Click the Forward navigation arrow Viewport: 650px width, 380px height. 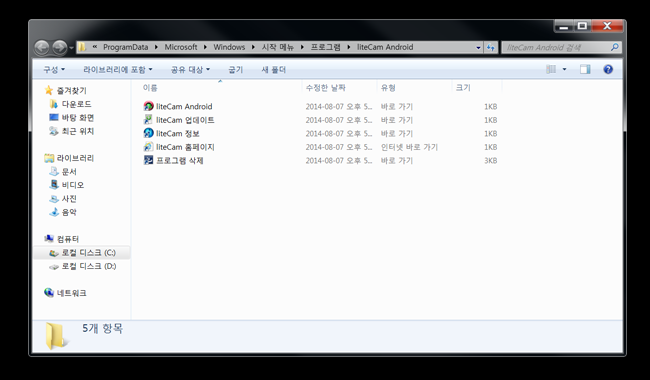click(60, 48)
